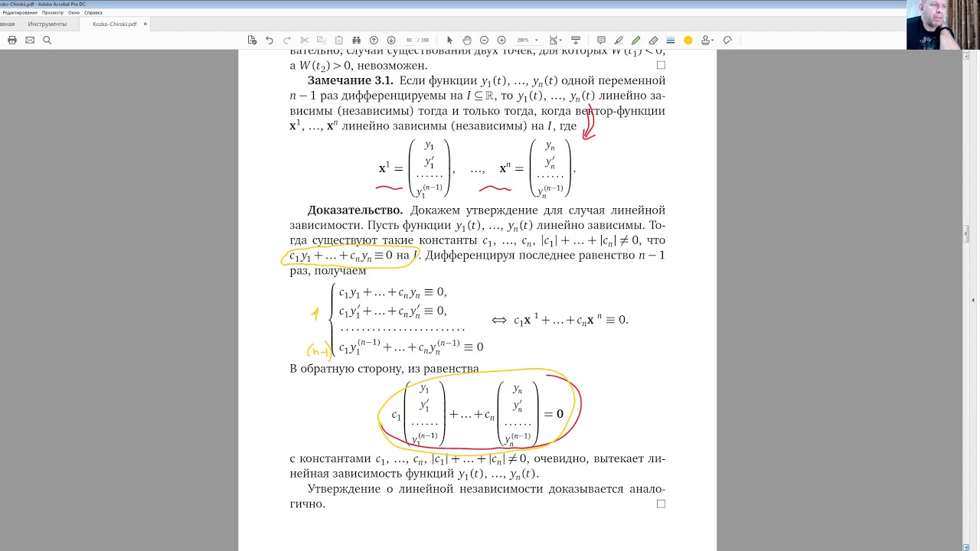Click the polygon shape tool icon

coord(727,40)
